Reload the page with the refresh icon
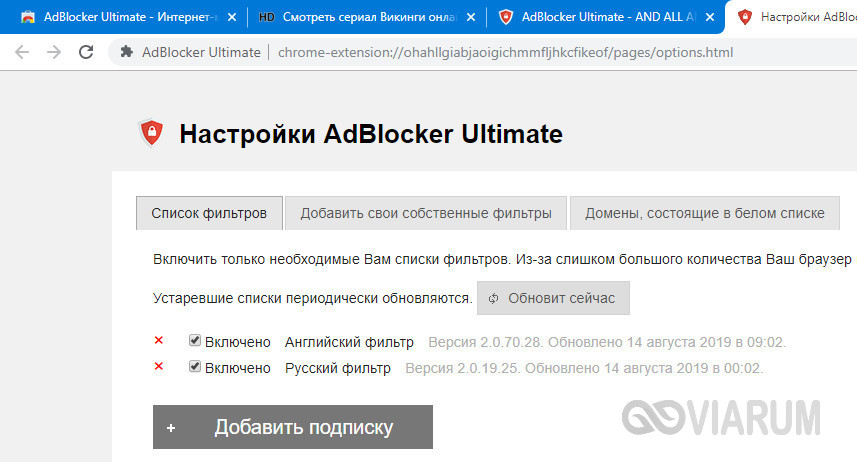This screenshot has width=857, height=462. click(x=86, y=52)
